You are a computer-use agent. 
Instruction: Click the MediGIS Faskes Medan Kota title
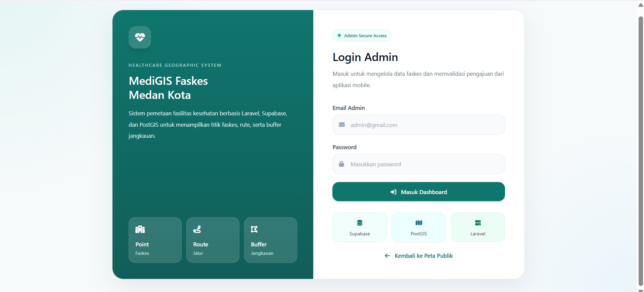coord(168,88)
